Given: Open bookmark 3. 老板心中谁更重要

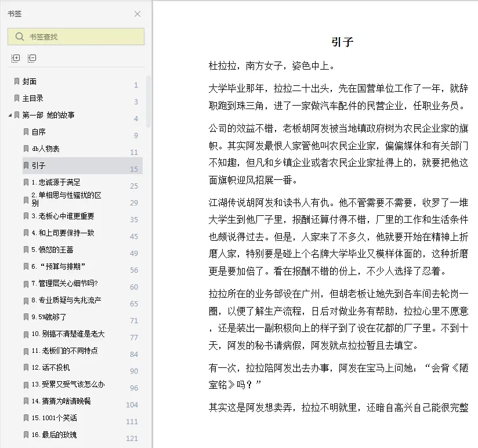Looking at the screenshot, I should coord(63,216).
